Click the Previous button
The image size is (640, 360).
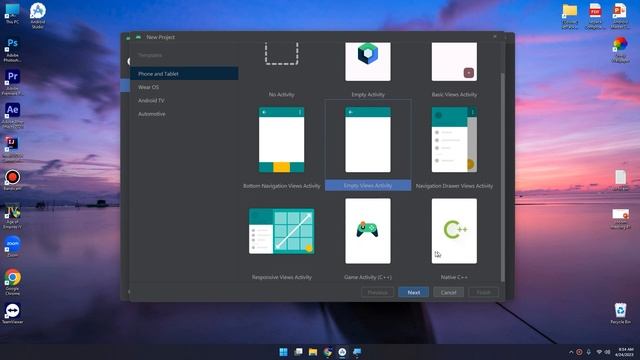tap(378, 292)
